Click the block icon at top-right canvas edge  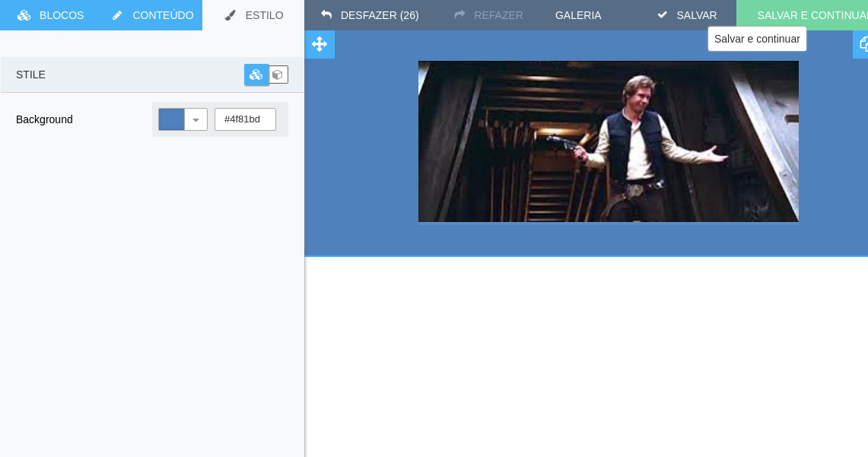[x=861, y=44]
